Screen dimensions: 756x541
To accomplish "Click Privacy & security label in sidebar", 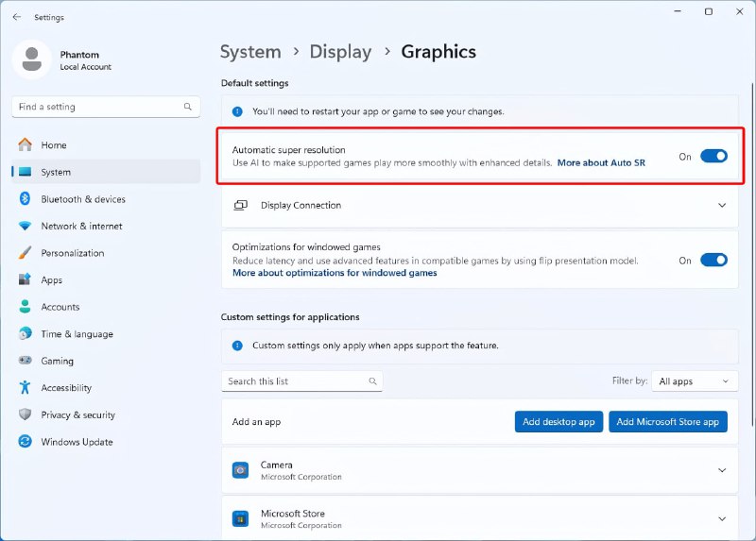I will point(78,414).
